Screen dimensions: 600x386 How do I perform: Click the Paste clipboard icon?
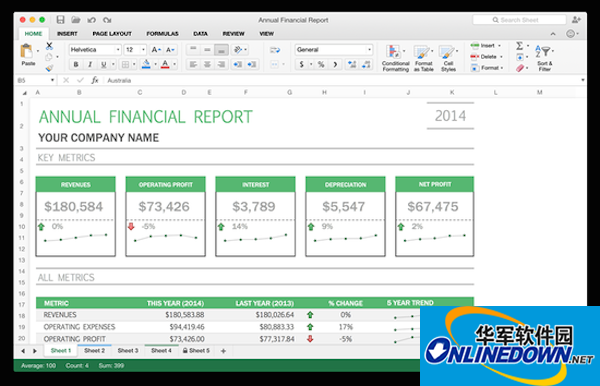point(26,51)
